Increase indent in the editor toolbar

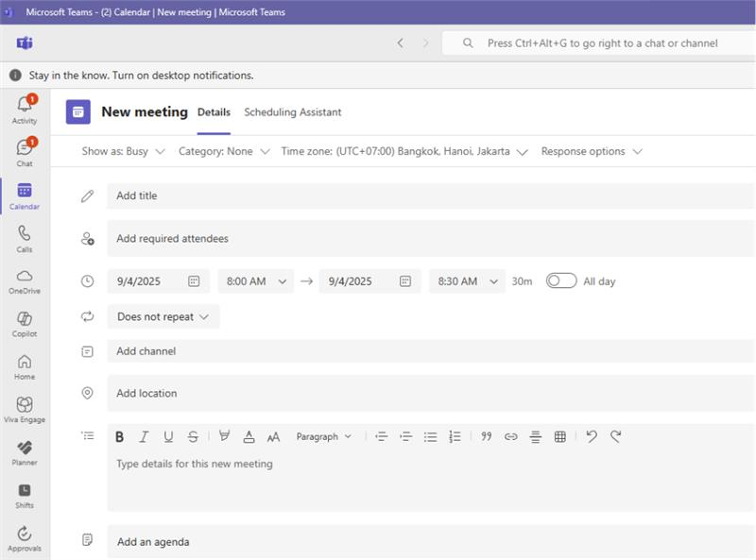[x=406, y=436]
